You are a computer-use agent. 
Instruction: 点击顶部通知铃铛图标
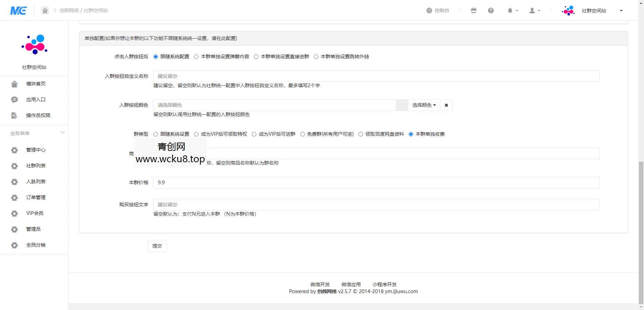[x=511, y=10]
